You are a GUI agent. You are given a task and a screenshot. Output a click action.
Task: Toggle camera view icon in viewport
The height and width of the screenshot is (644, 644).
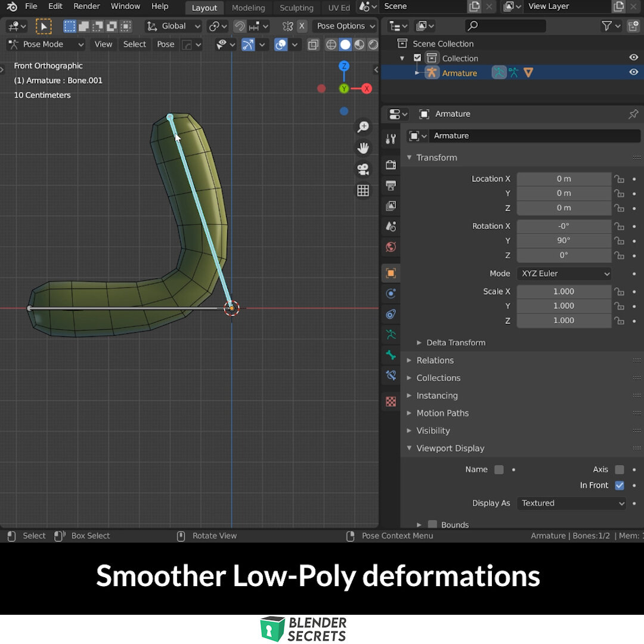tap(363, 169)
